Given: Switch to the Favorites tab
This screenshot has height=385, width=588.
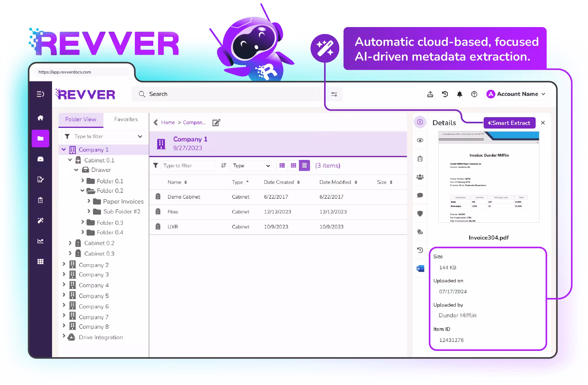Looking at the screenshot, I should pyautogui.click(x=126, y=119).
